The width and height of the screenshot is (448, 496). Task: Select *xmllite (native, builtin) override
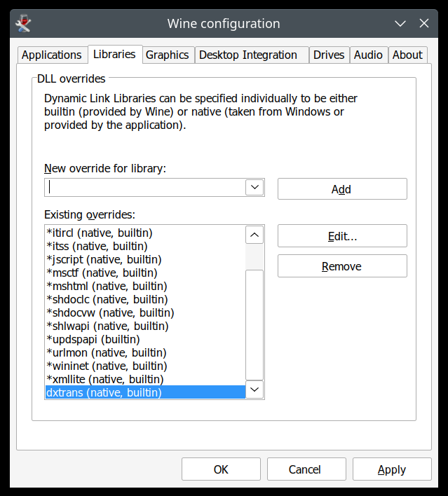[145, 379]
